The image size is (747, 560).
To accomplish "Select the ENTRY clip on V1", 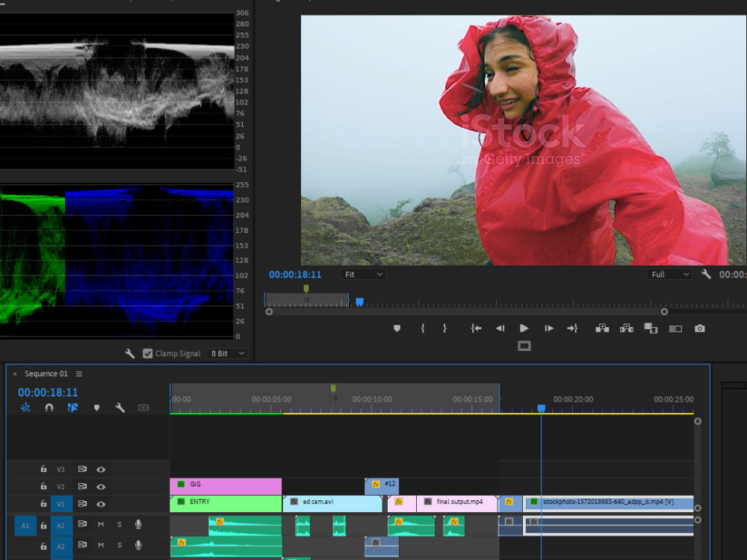I will (226, 504).
